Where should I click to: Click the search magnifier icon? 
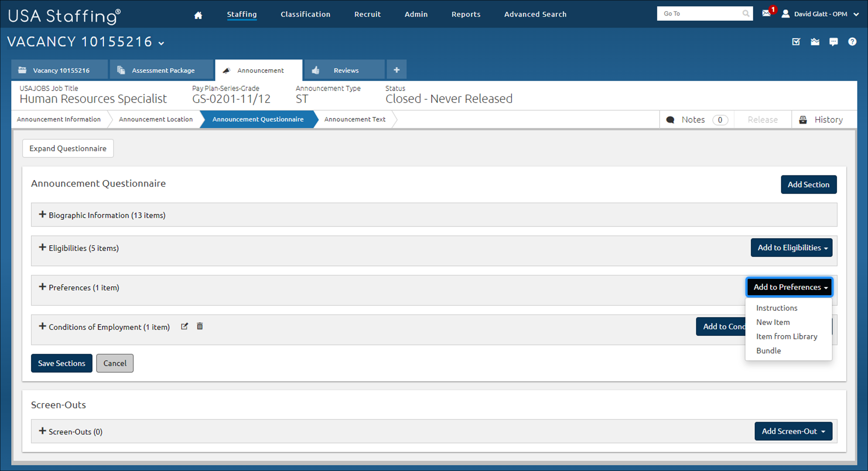click(746, 14)
